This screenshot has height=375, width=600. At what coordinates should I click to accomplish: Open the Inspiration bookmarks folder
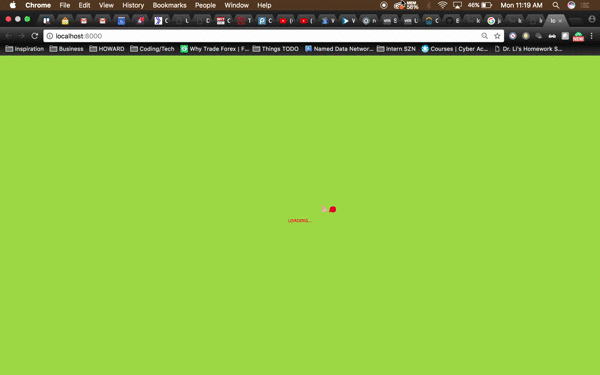pyautogui.click(x=25, y=49)
